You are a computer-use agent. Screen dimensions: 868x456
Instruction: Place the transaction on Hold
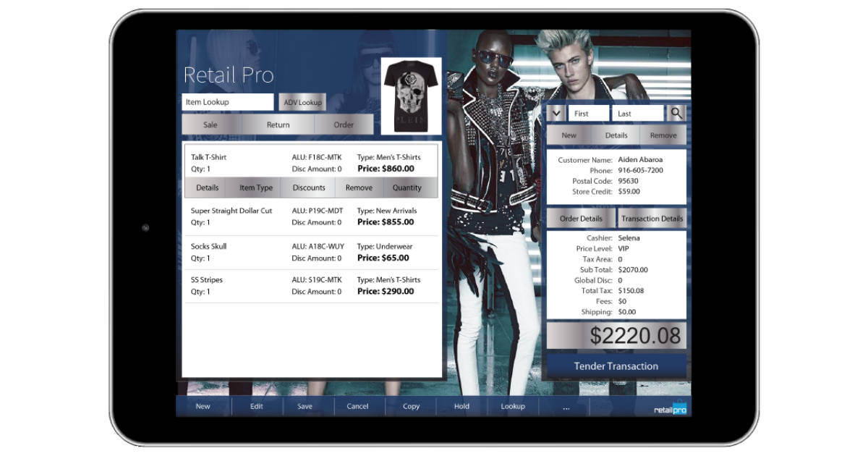461,406
